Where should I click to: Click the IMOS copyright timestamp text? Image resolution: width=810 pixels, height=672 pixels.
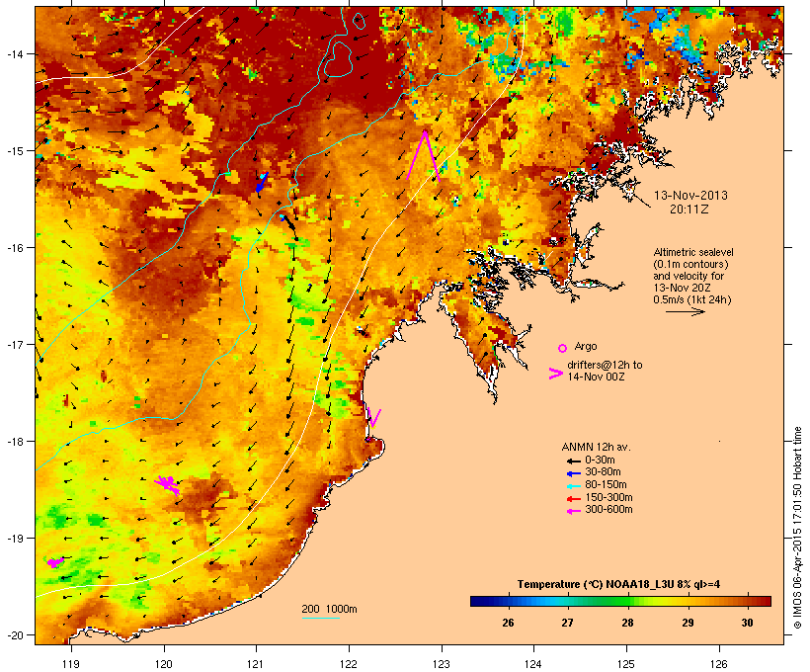[797, 528]
